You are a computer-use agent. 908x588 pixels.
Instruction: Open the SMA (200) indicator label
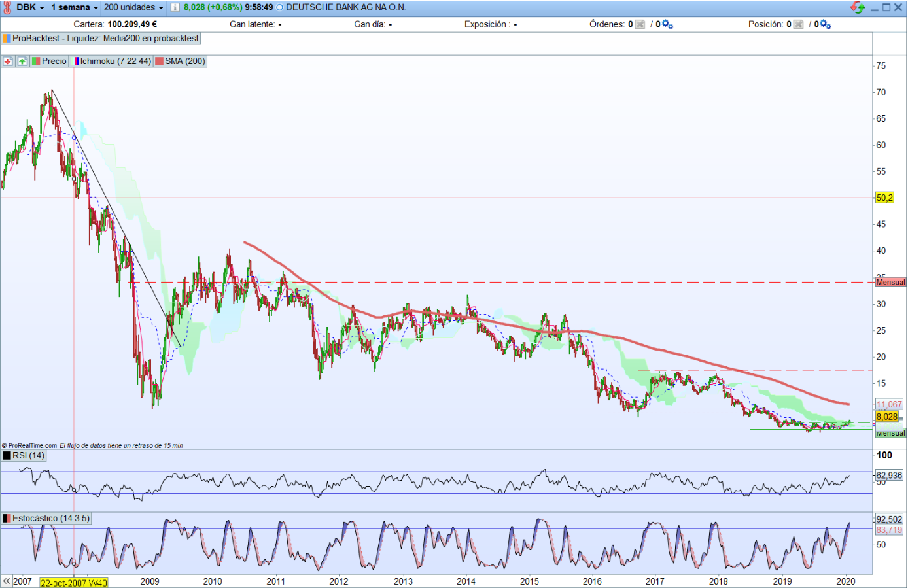coord(181,61)
